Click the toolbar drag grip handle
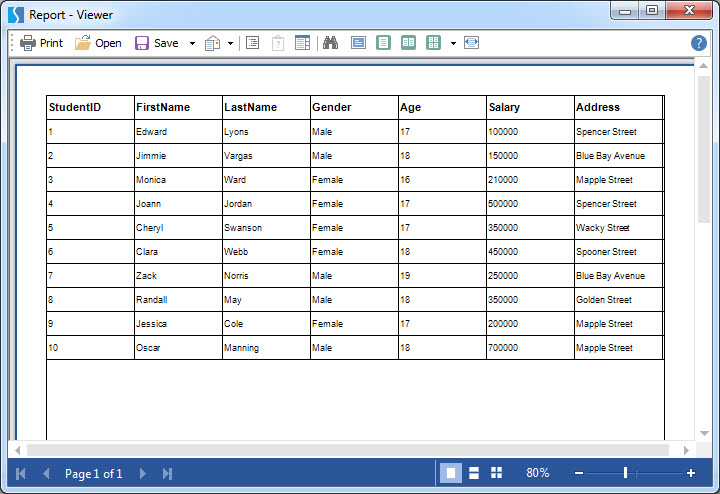This screenshot has height=494, width=720. click(12, 43)
